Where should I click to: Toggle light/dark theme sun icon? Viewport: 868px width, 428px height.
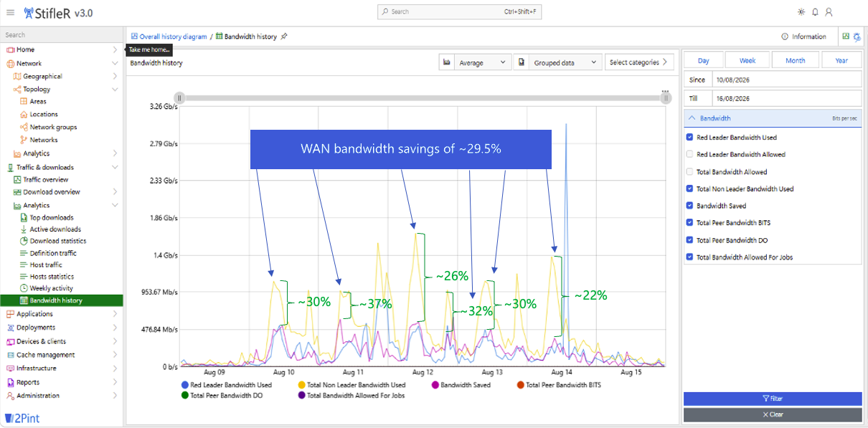pyautogui.click(x=801, y=12)
